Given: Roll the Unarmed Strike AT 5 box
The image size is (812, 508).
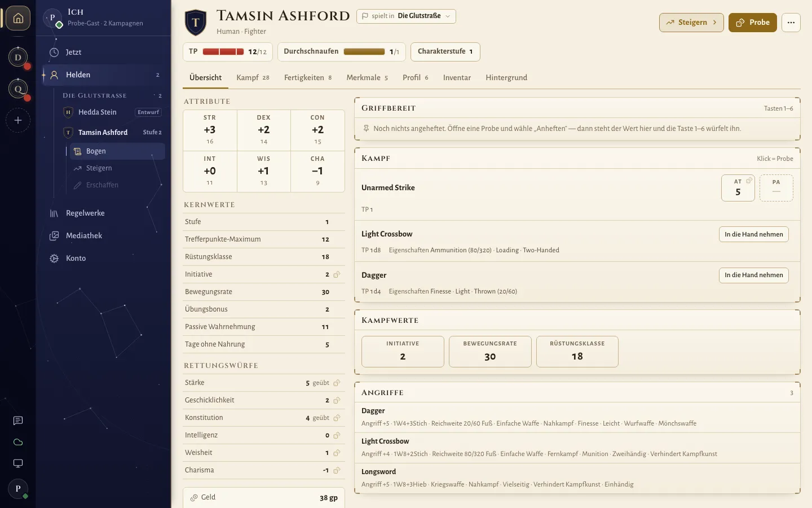Looking at the screenshot, I should pos(738,188).
